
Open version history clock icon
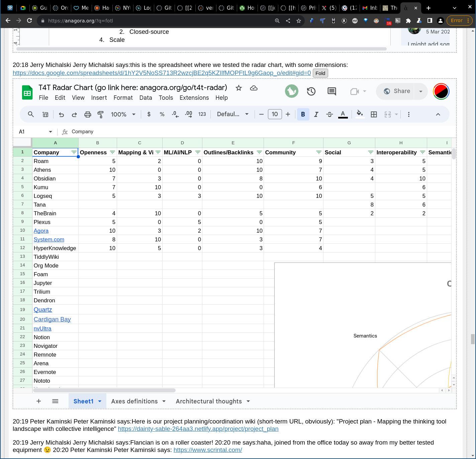coord(311,91)
